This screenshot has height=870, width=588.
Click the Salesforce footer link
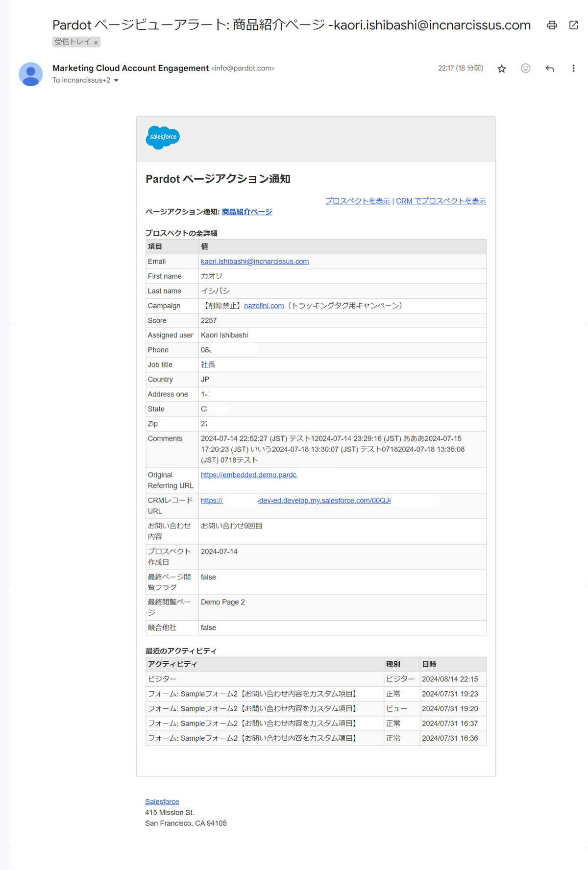(x=162, y=801)
